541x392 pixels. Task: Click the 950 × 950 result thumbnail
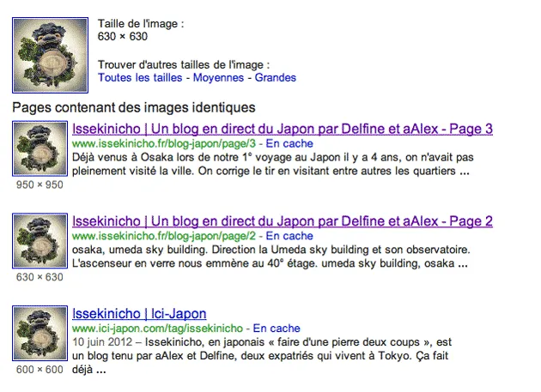coord(40,148)
